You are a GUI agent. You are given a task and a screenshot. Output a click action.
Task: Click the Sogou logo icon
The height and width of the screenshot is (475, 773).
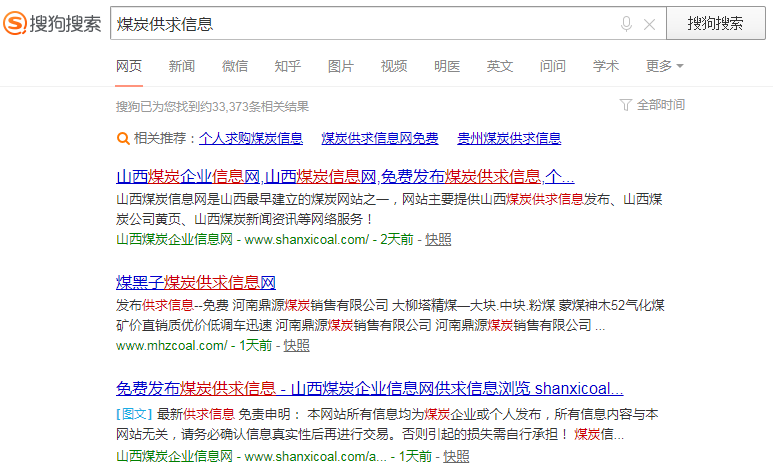(15, 23)
